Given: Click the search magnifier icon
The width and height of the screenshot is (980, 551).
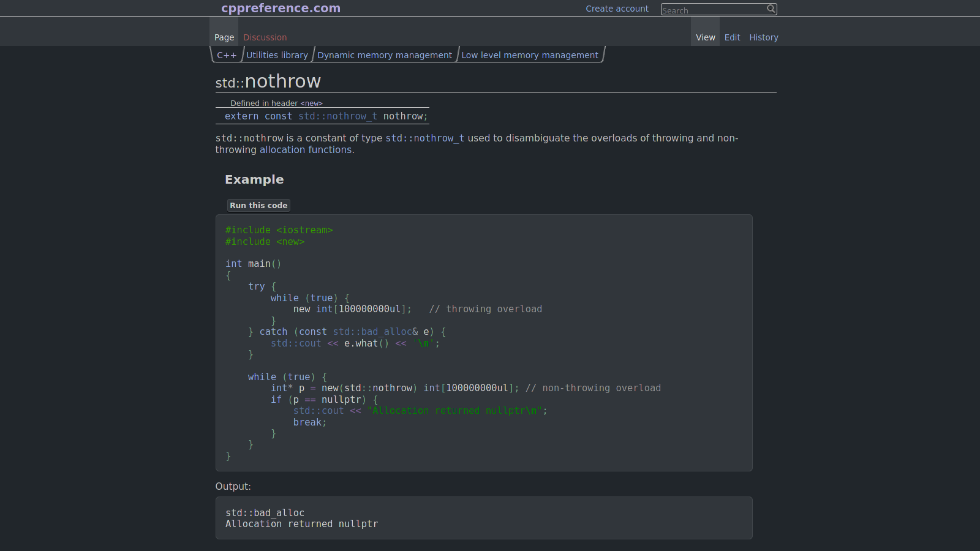Looking at the screenshot, I should coord(771,9).
